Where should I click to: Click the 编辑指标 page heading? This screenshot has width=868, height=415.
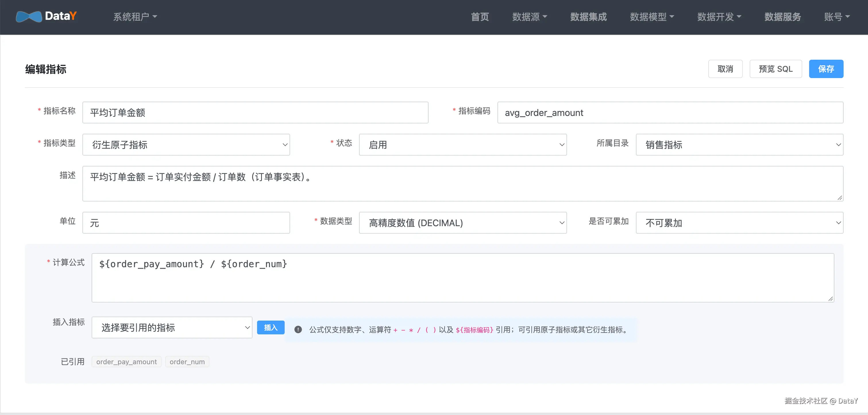(x=46, y=69)
